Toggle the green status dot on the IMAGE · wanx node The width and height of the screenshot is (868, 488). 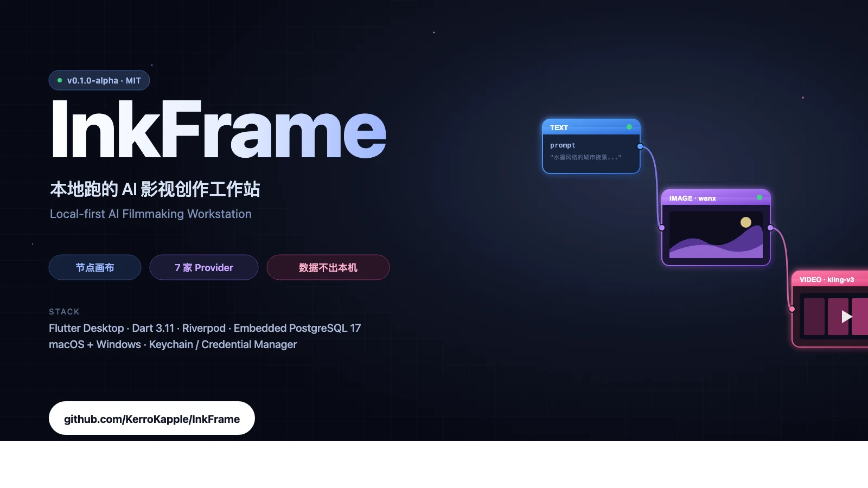(759, 197)
